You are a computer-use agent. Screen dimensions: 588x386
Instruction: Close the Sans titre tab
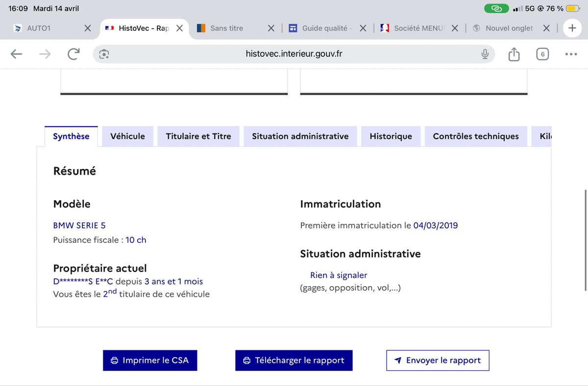coord(271,28)
